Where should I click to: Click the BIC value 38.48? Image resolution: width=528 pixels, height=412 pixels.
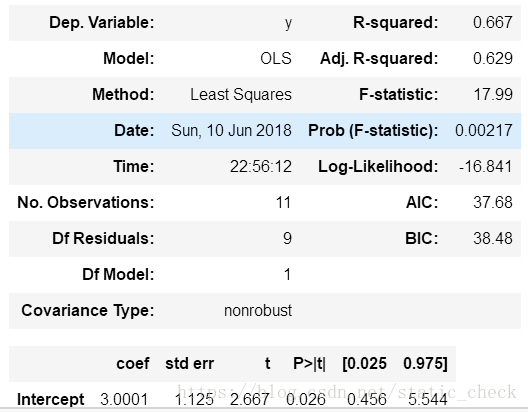point(493,239)
